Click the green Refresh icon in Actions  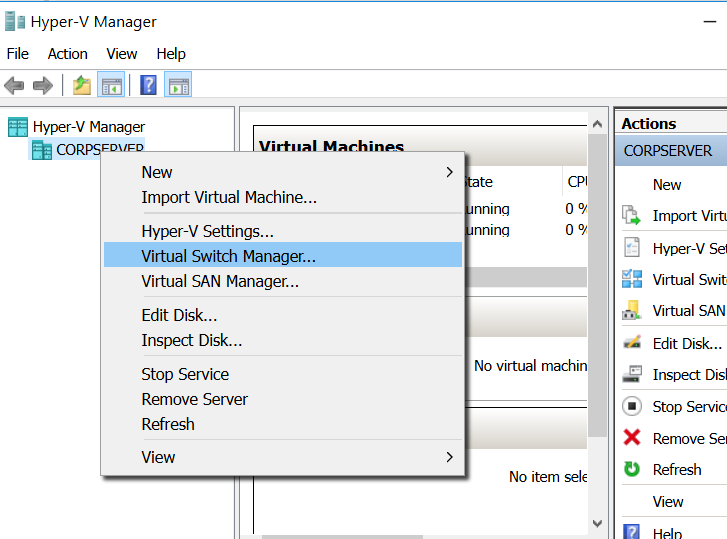pyautogui.click(x=632, y=469)
